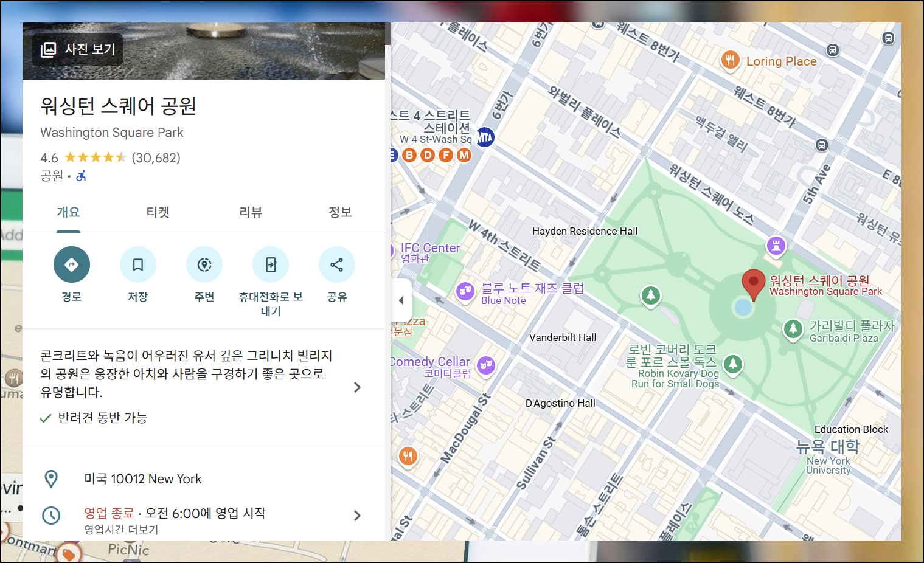Click the Vanderbilt Hall label
This screenshot has width=924, height=563.
click(563, 337)
